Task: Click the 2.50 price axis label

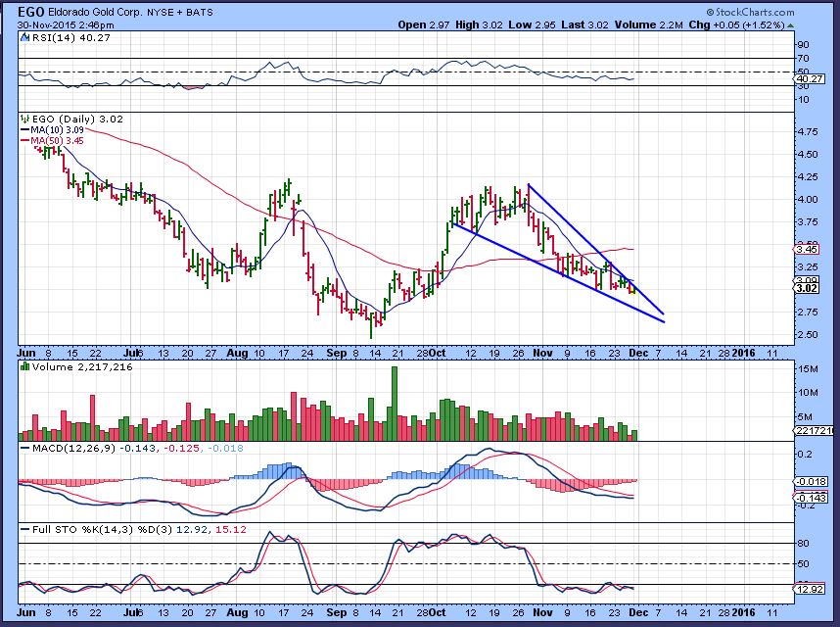Action: (808, 335)
